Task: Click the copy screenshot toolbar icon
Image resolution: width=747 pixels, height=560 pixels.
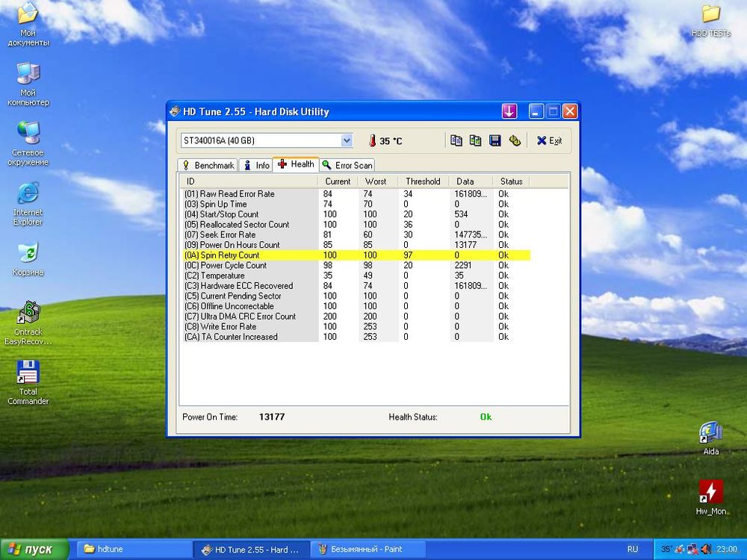Action: [x=475, y=140]
